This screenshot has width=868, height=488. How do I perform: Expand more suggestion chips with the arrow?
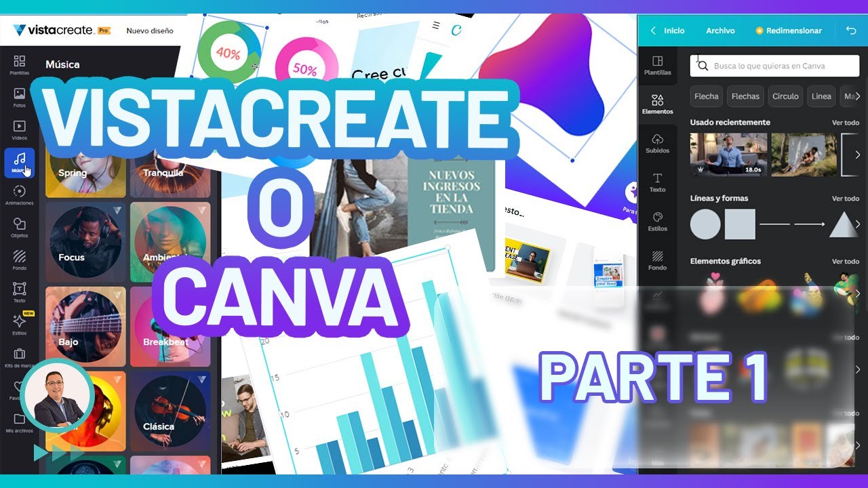coord(858,96)
